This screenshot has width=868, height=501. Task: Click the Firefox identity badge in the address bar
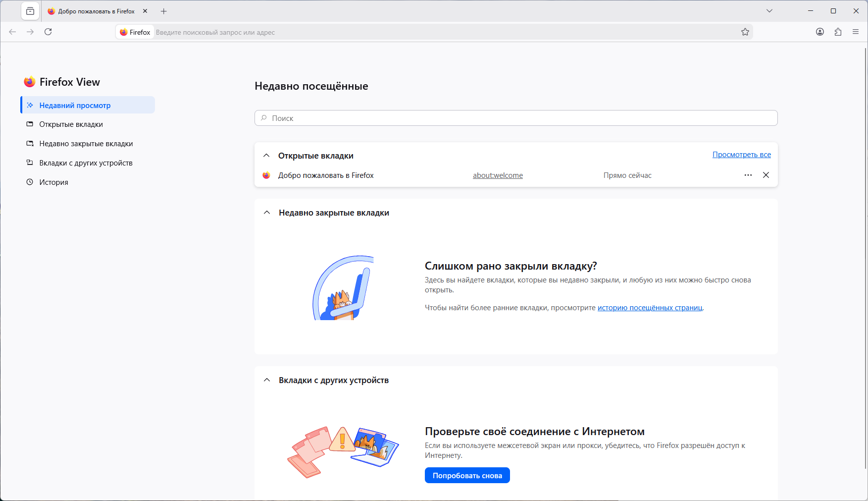tap(135, 32)
